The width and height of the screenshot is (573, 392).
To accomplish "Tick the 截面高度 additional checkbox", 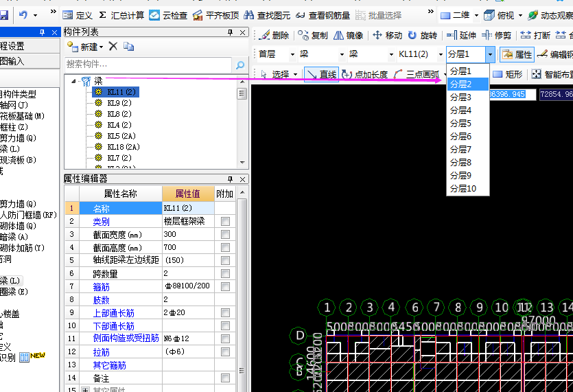I will 225,248.
